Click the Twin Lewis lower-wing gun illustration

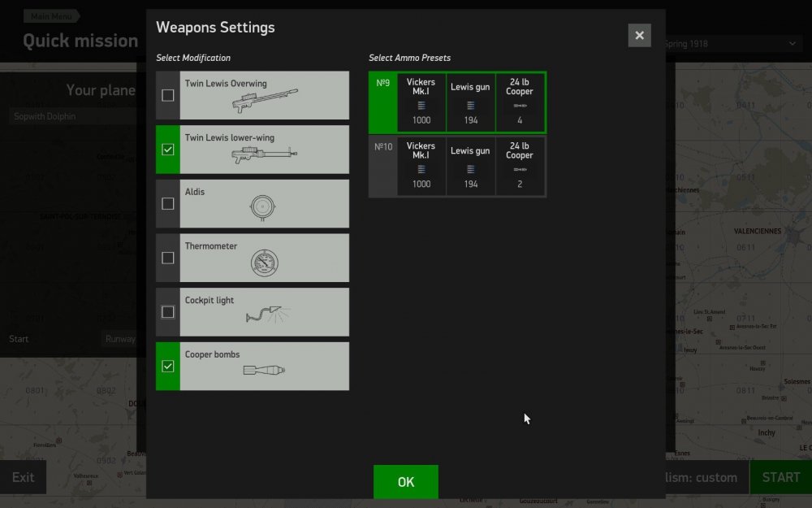(x=264, y=154)
